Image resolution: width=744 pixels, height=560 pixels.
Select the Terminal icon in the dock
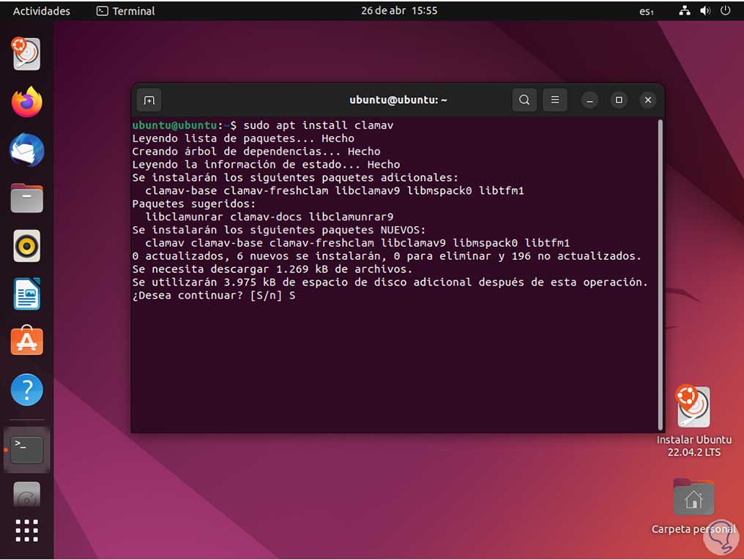[26, 449]
